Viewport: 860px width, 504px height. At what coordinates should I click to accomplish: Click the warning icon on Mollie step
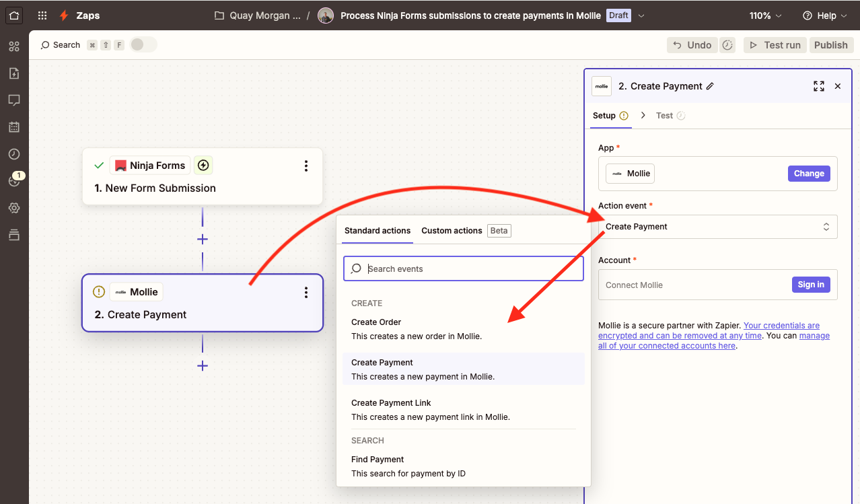(x=99, y=292)
